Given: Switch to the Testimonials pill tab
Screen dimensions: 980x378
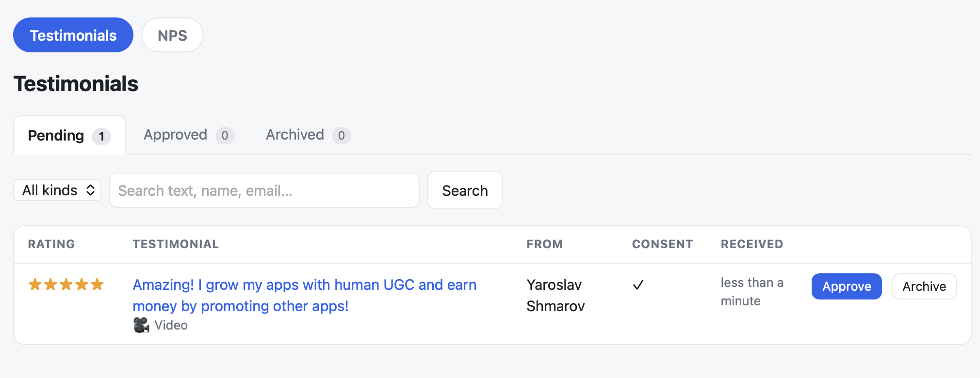Looking at the screenshot, I should click(x=73, y=35).
